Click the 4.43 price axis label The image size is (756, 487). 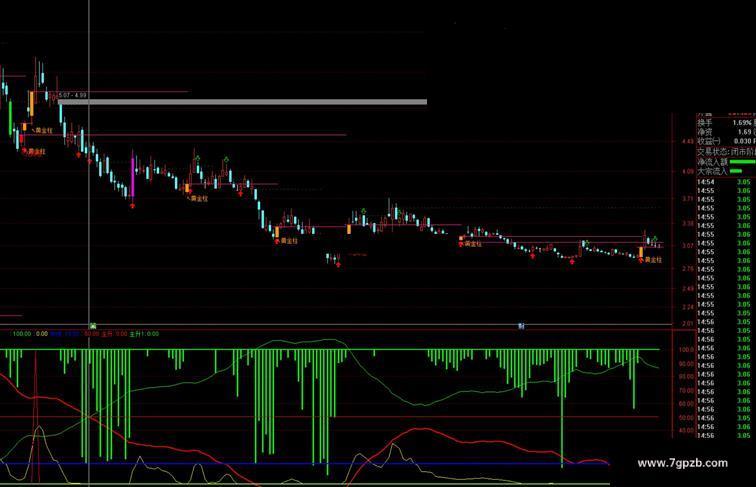point(688,141)
